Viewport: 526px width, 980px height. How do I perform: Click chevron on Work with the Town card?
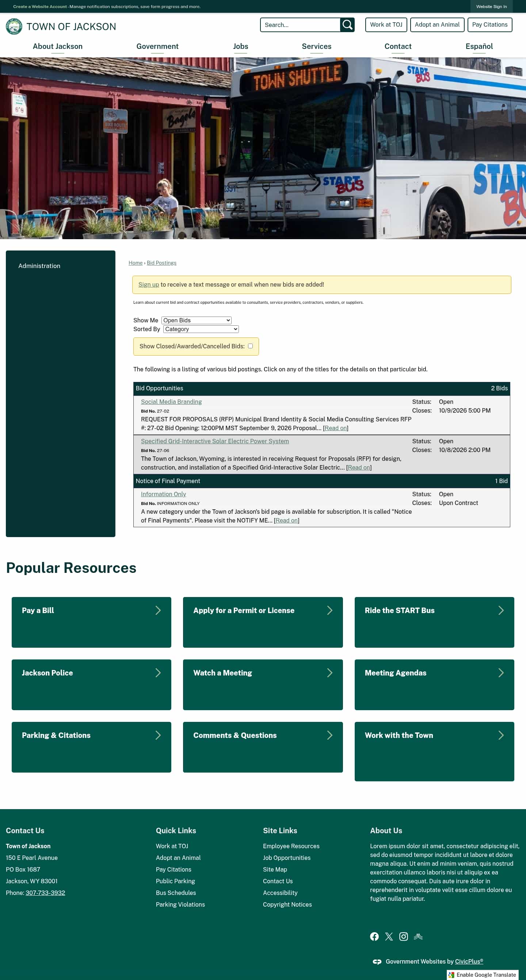coord(501,735)
